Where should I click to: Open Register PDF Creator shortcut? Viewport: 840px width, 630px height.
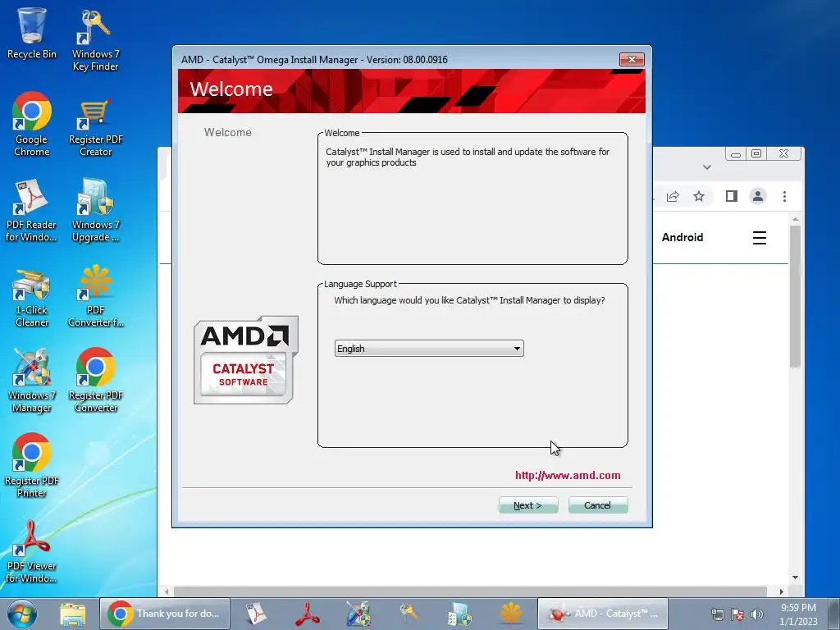95,127
